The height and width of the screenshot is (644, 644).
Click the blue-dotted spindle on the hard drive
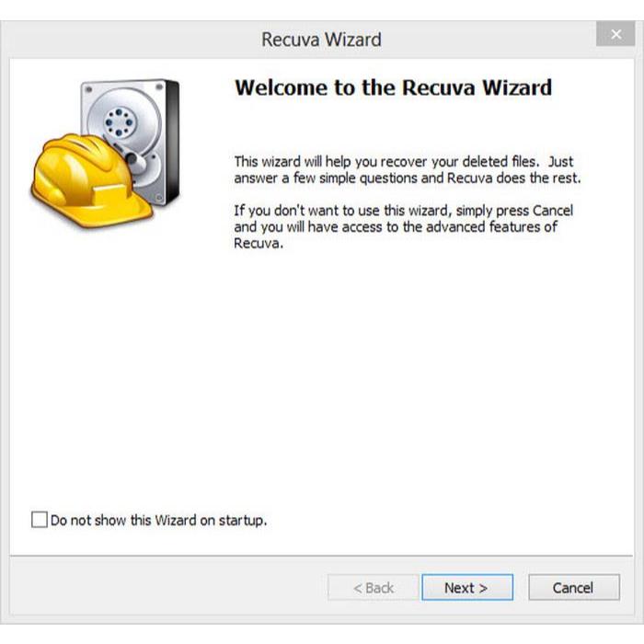click(x=119, y=122)
